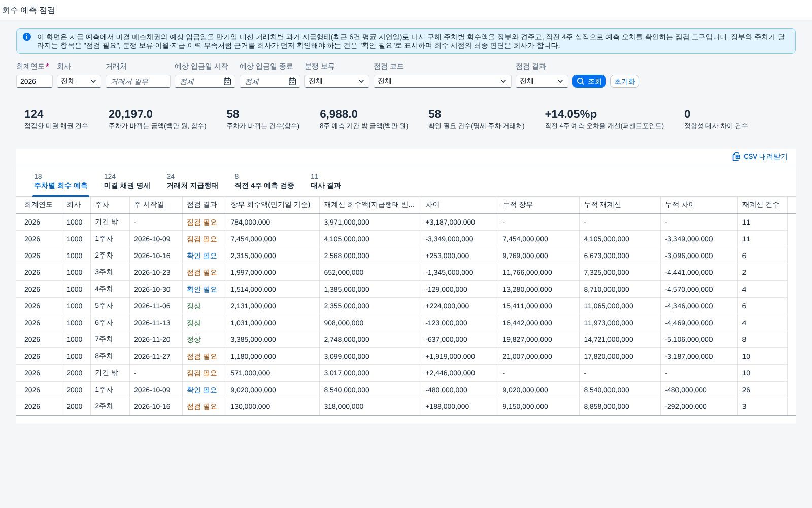Image resolution: width=812 pixels, height=508 pixels.
Task: Open the 예상 입금일 시작 calendar picker
Action: 227,81
